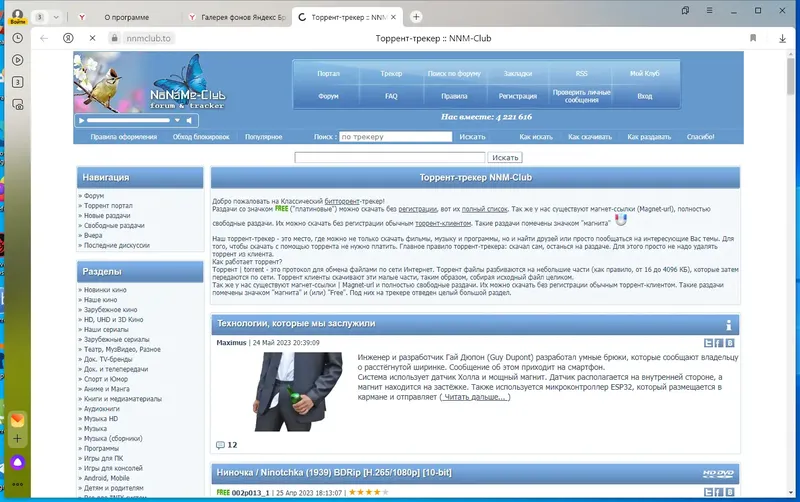Open the browser hamburger menu

click(x=709, y=10)
